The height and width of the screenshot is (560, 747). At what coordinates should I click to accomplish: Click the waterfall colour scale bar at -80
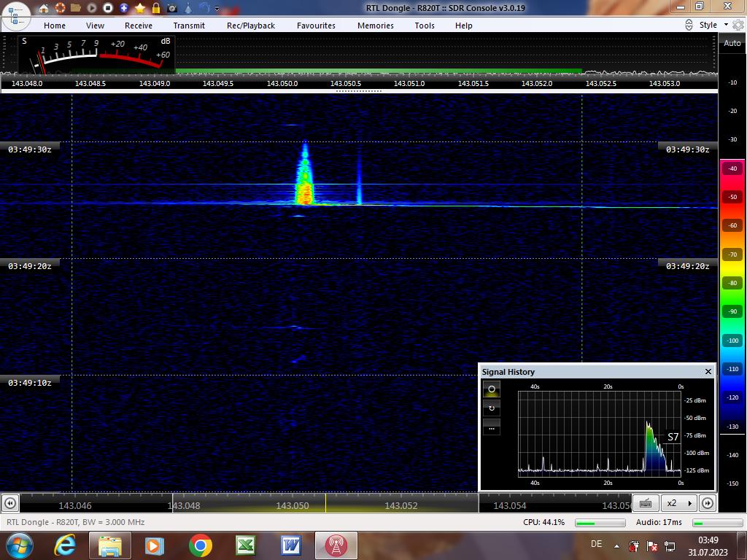point(732,283)
